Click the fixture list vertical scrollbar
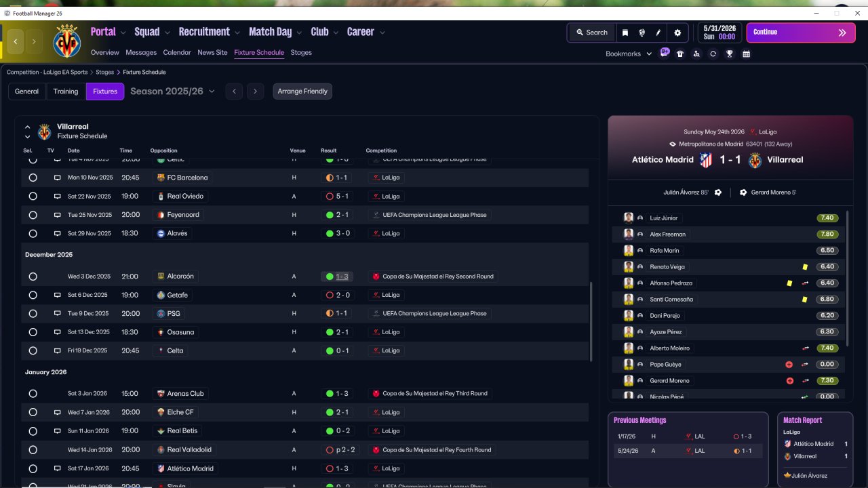Viewport: 868px width, 488px height. (591, 322)
